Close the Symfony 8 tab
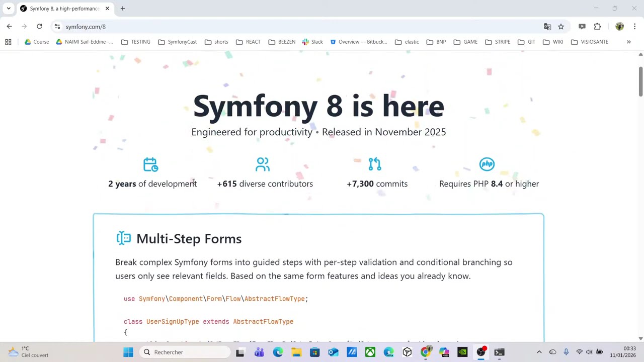 click(x=107, y=9)
